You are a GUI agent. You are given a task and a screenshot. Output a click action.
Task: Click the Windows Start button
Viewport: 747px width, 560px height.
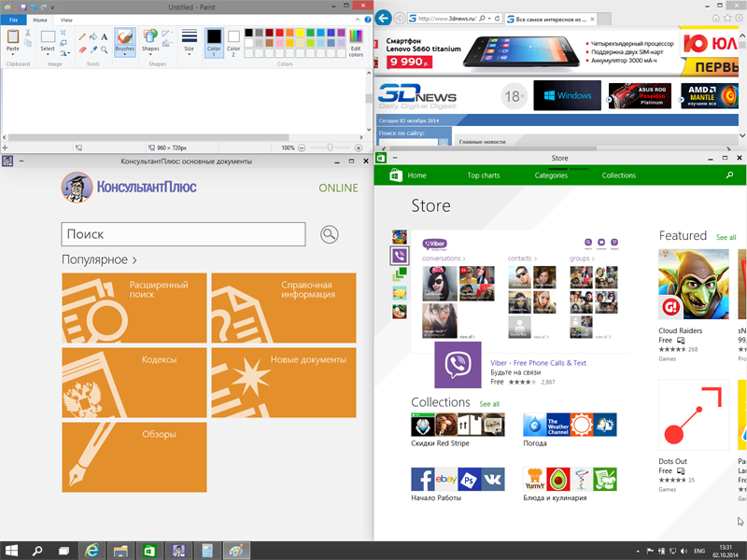[11, 551]
